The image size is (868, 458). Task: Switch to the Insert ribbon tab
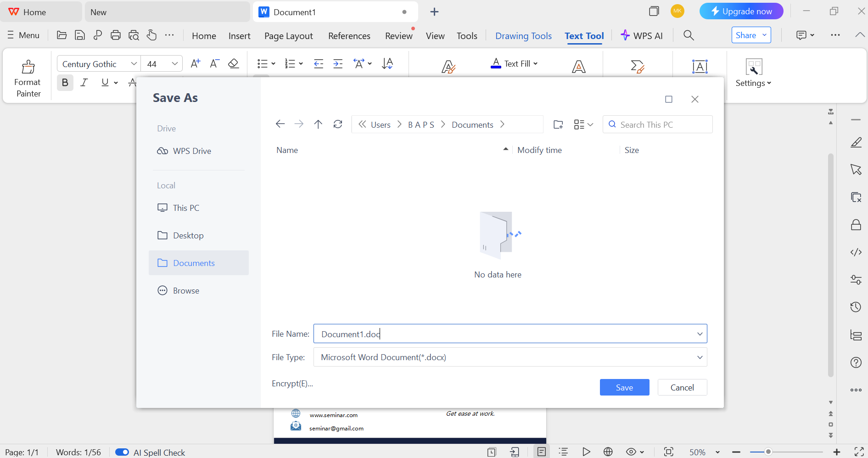(x=239, y=35)
